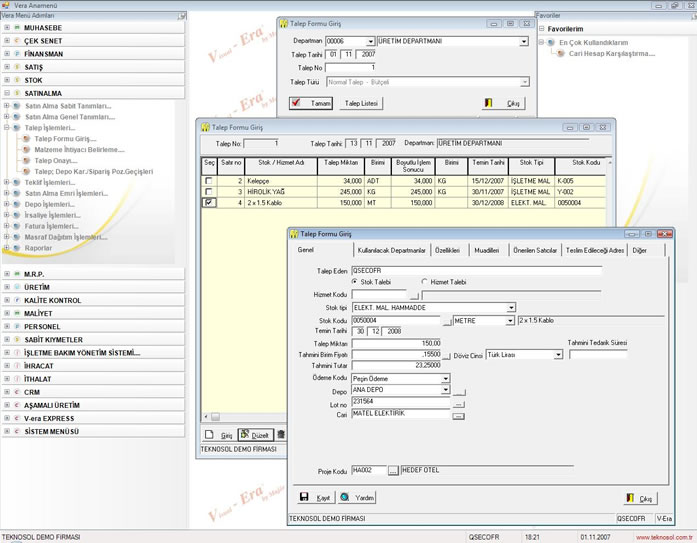Screen dimensions: 697x543
Task: Expand the Favorilerim tree node
Action: 542,28
